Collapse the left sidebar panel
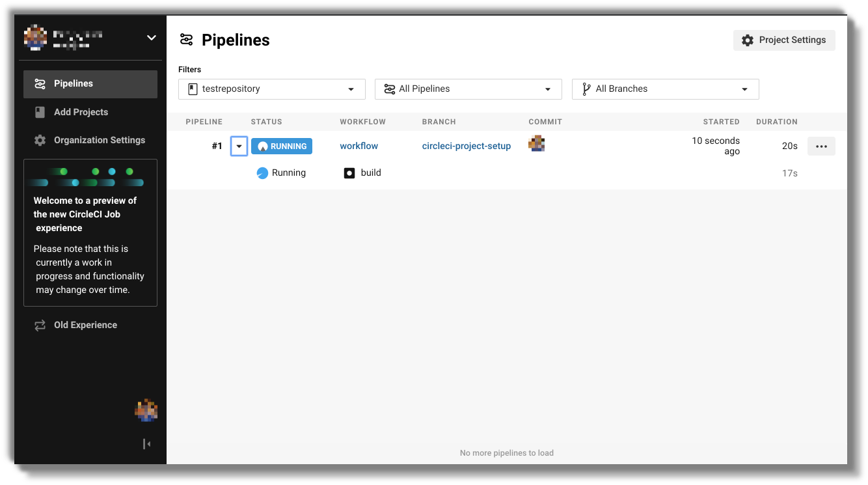The width and height of the screenshot is (868, 485). [x=146, y=443]
